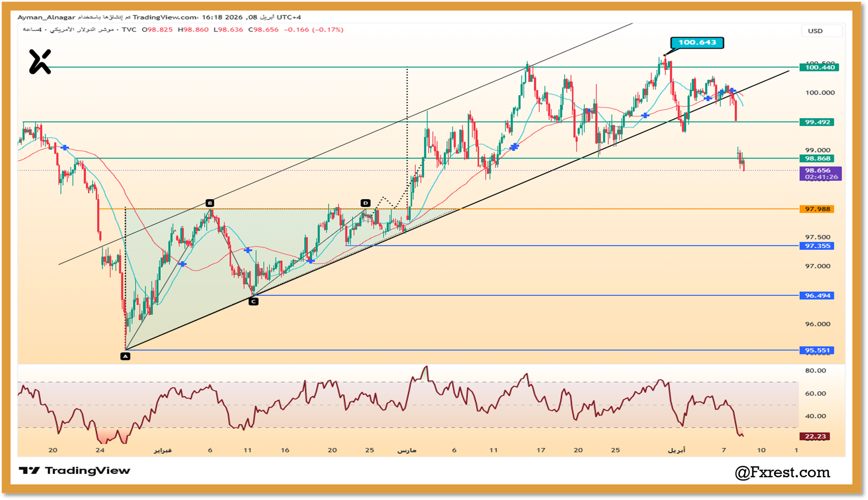This screenshot has height=500, width=868.
Task: Select the point B marker label
Action: pyautogui.click(x=210, y=203)
